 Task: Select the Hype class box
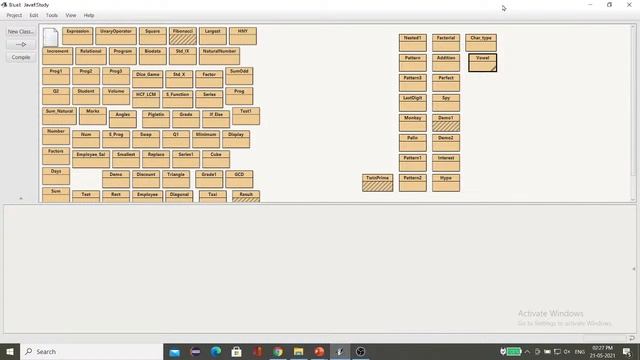(446, 182)
